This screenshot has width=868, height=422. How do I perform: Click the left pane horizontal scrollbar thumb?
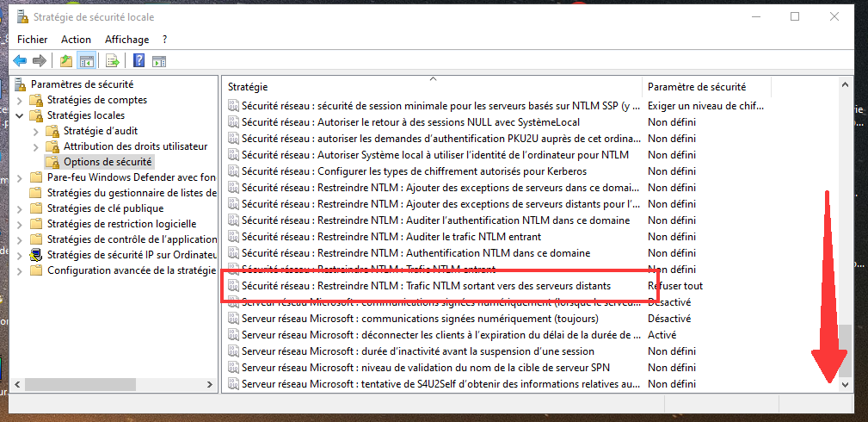tap(80, 384)
